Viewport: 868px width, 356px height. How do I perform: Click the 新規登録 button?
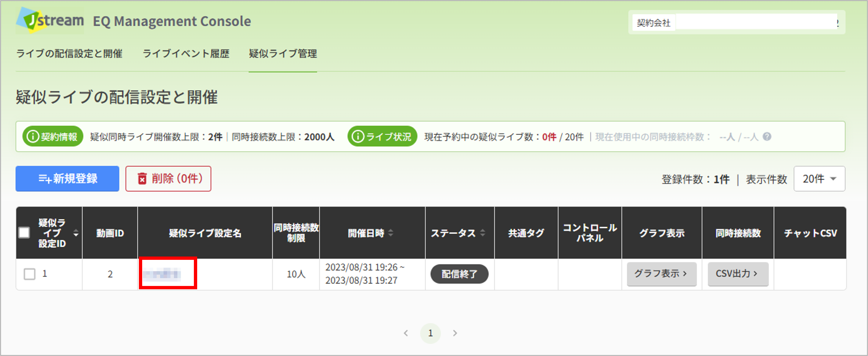(x=67, y=178)
